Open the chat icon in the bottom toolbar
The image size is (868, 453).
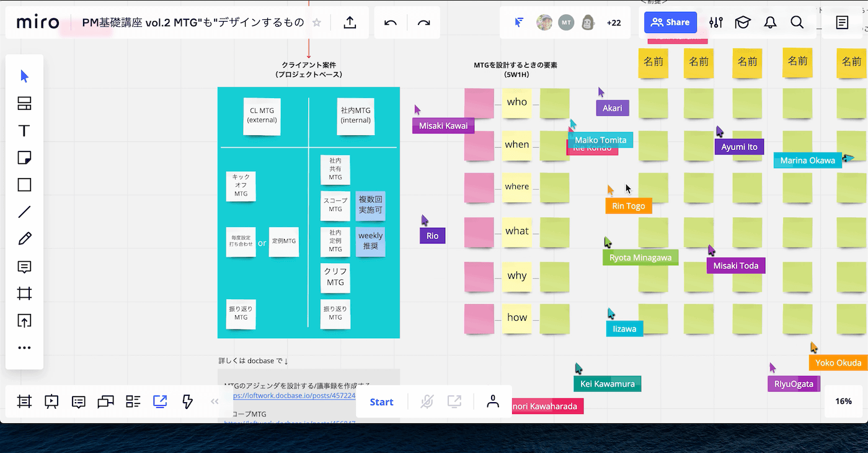106,401
